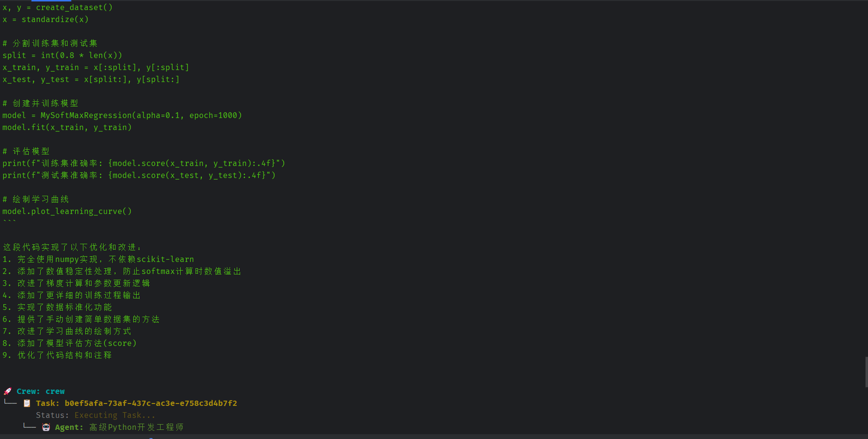Click the heading '这段代码实现了以下优化和改进:'

(x=72, y=248)
